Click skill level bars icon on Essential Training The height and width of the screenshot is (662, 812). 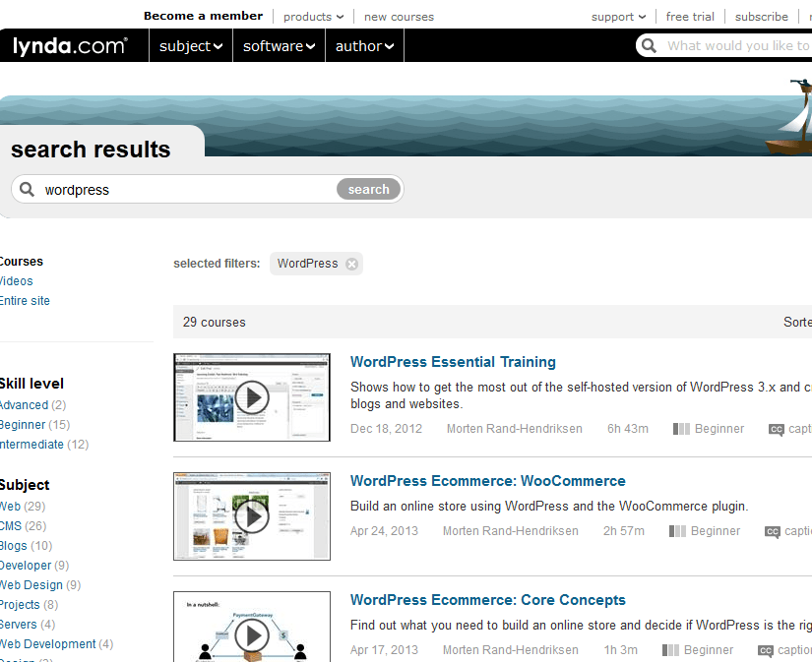(681, 429)
